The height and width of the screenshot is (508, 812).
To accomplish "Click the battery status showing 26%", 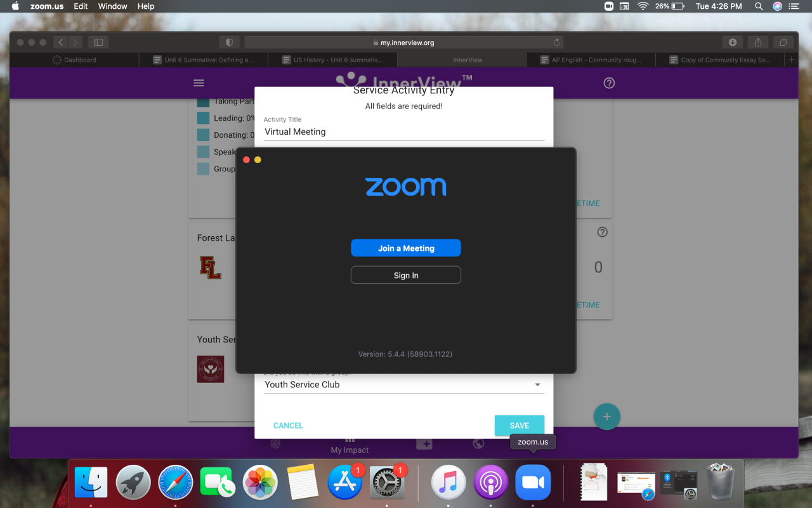I will click(x=670, y=6).
